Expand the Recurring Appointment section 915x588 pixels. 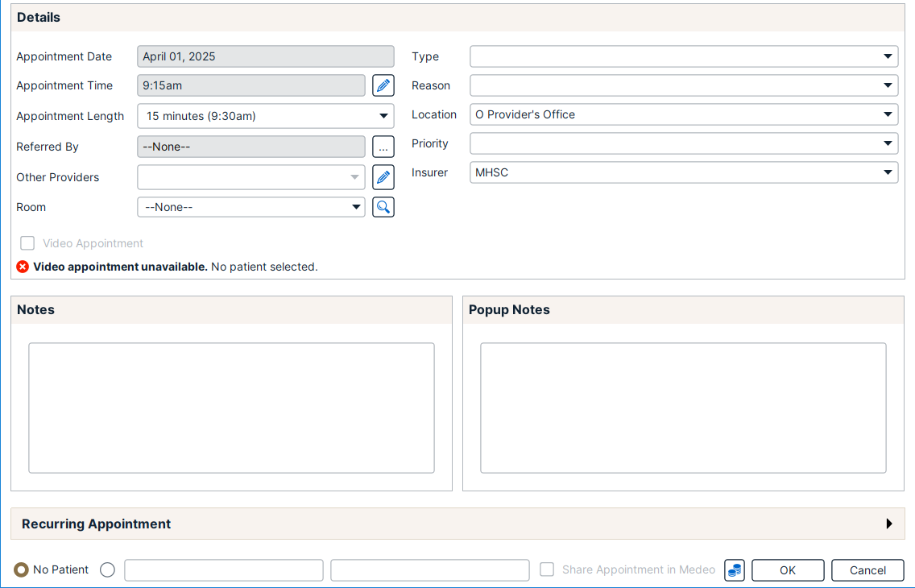[x=889, y=524]
